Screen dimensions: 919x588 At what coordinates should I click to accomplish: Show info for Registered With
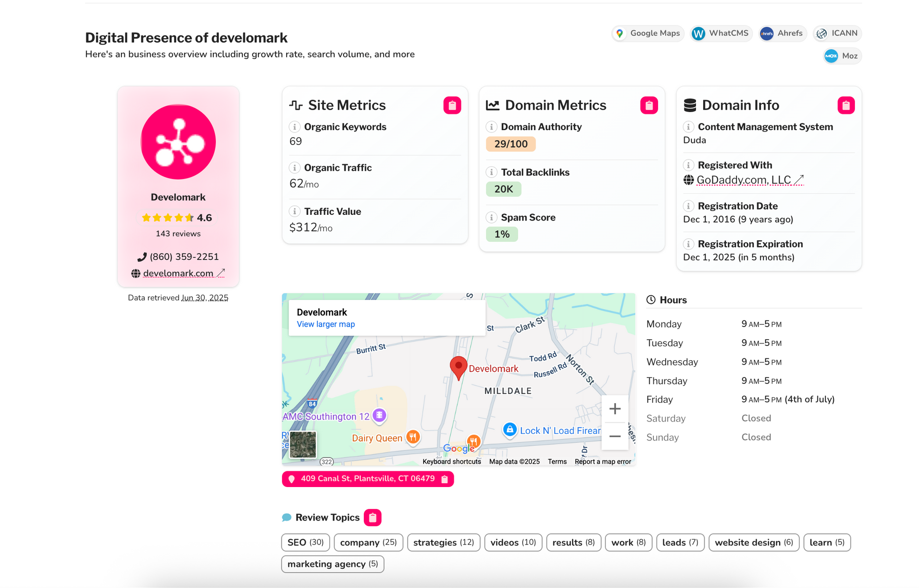[688, 165]
